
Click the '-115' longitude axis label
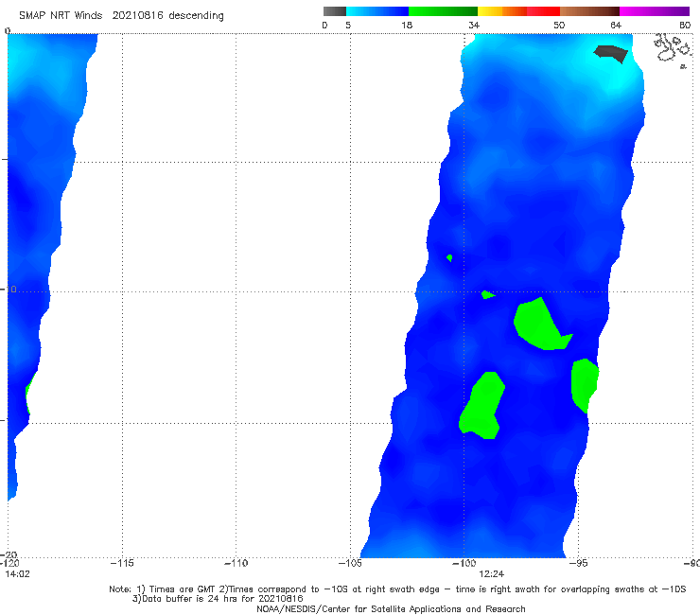122,563
